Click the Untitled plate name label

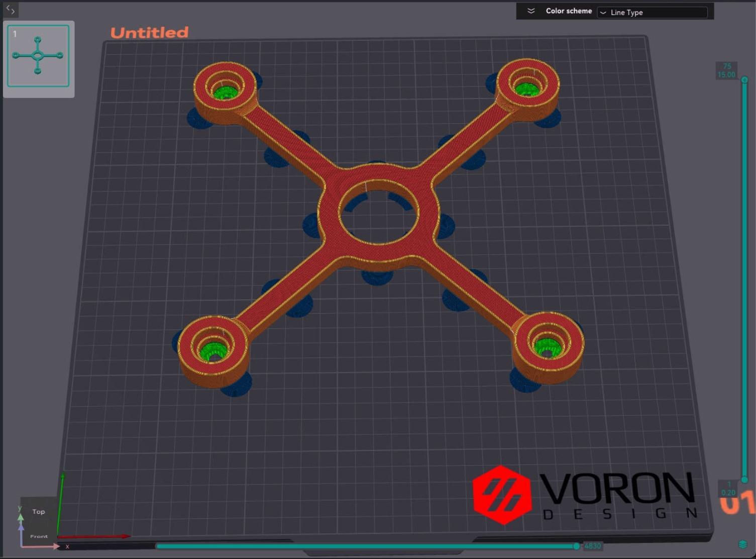149,33
